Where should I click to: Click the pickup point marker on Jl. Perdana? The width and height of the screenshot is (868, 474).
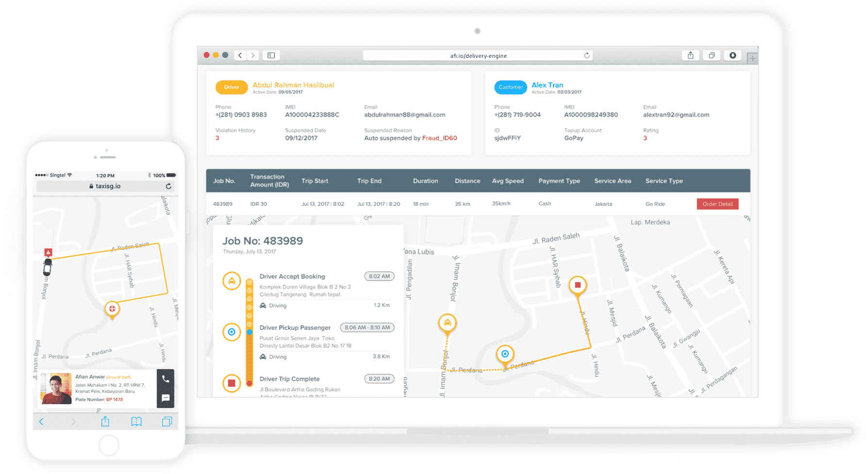click(x=505, y=355)
